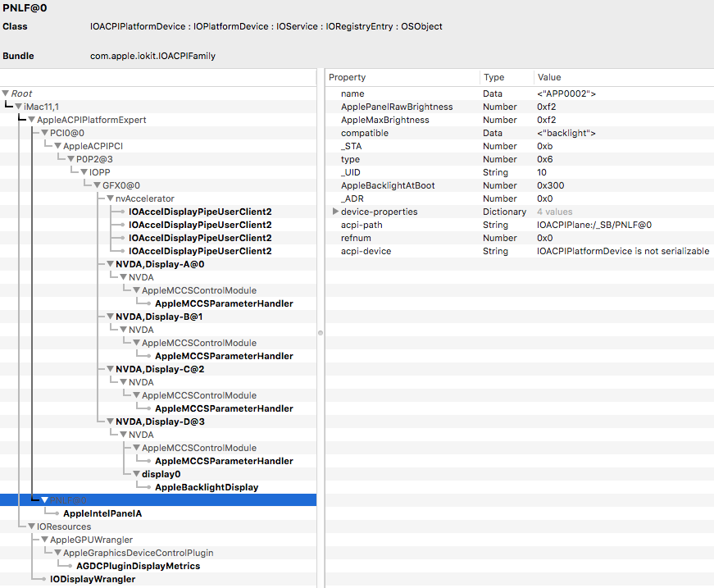
Task: Click the bundle com.apple.iokit.IOACPIFamily
Action: (x=152, y=56)
